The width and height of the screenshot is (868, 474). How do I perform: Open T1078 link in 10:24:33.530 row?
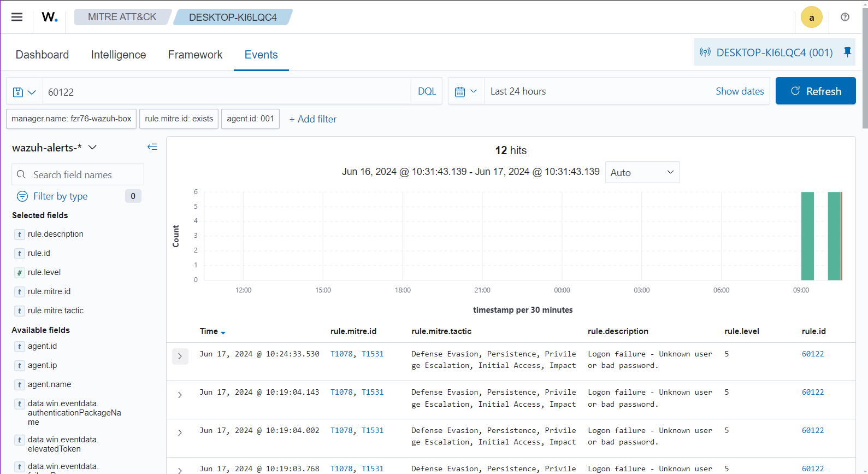pyautogui.click(x=341, y=354)
